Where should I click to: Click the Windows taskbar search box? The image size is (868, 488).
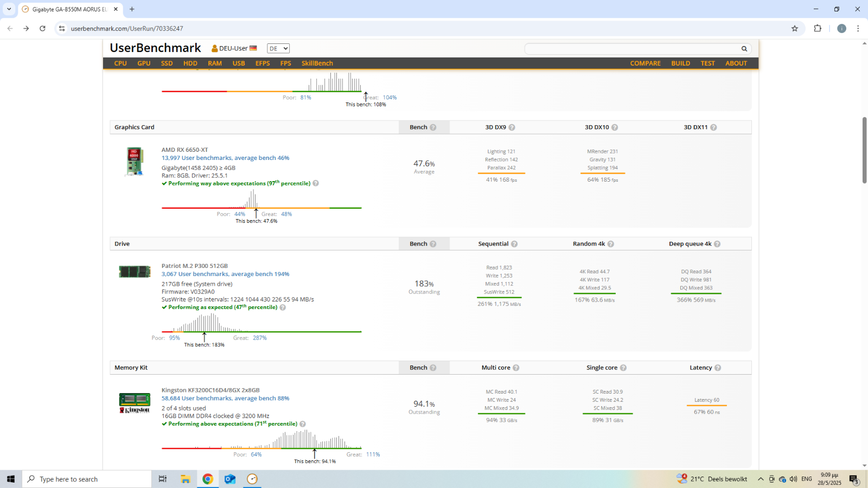pos(87,479)
